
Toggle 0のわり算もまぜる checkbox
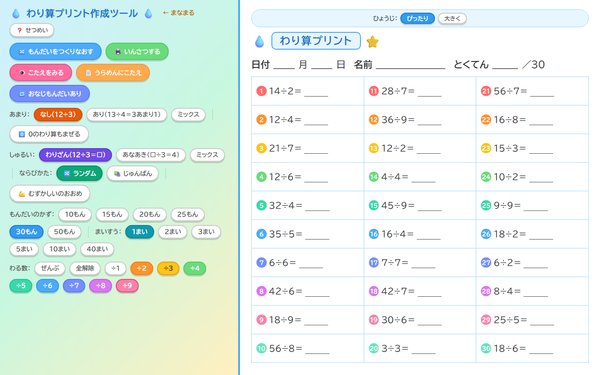click(49, 134)
